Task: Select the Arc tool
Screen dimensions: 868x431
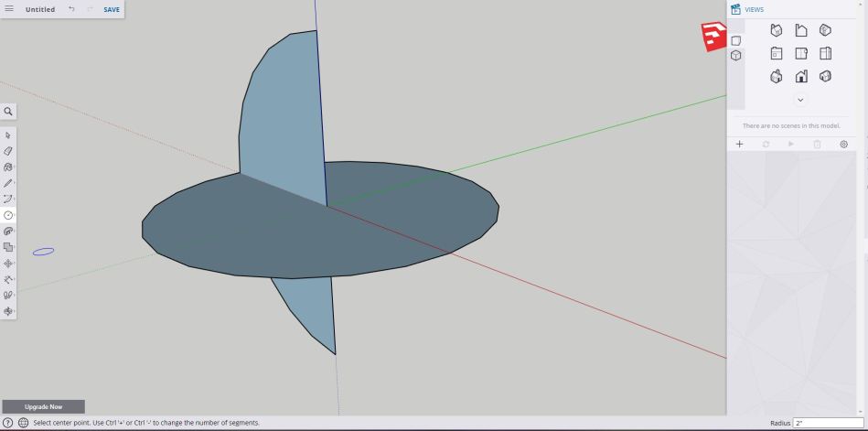Action: click(x=8, y=199)
